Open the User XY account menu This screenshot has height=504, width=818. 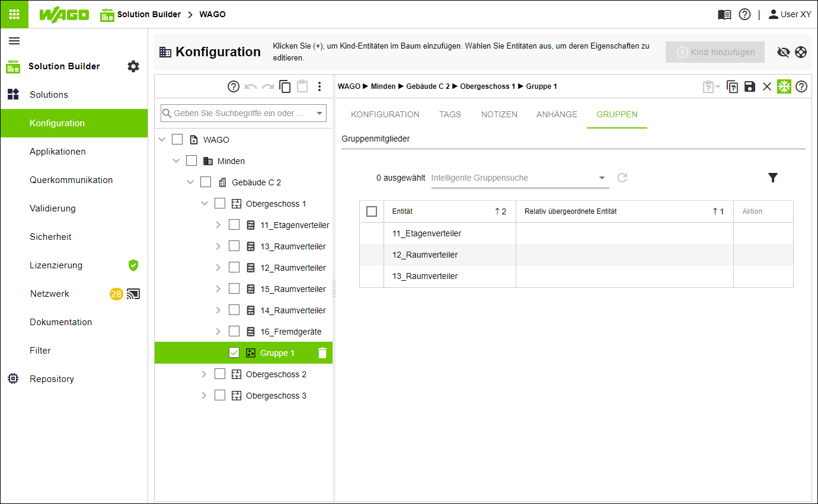(x=790, y=14)
